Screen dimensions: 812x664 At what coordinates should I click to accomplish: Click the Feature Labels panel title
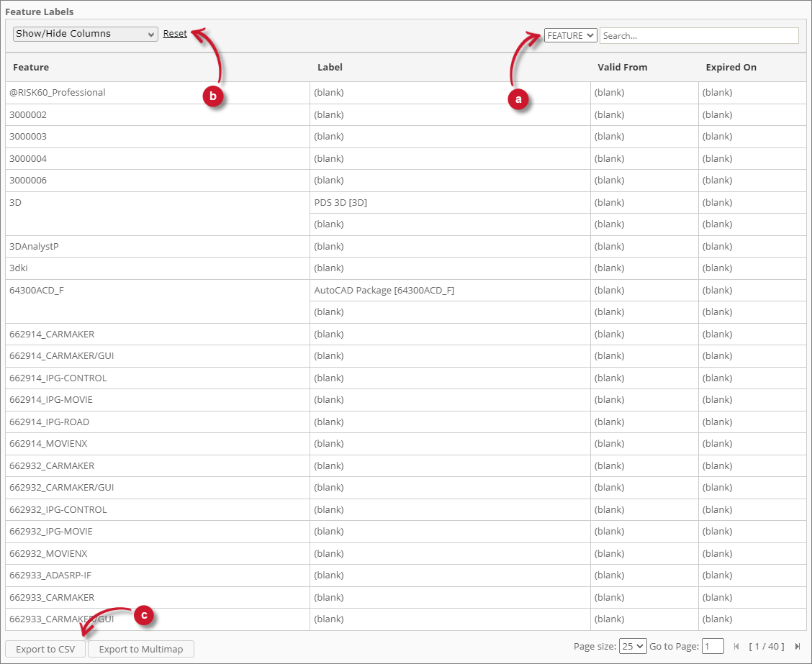tap(40, 12)
